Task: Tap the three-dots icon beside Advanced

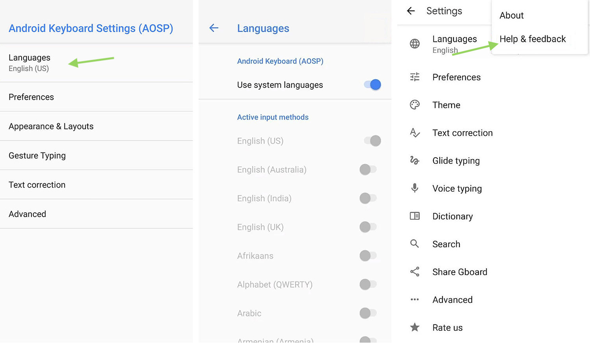Action: pyautogui.click(x=415, y=300)
